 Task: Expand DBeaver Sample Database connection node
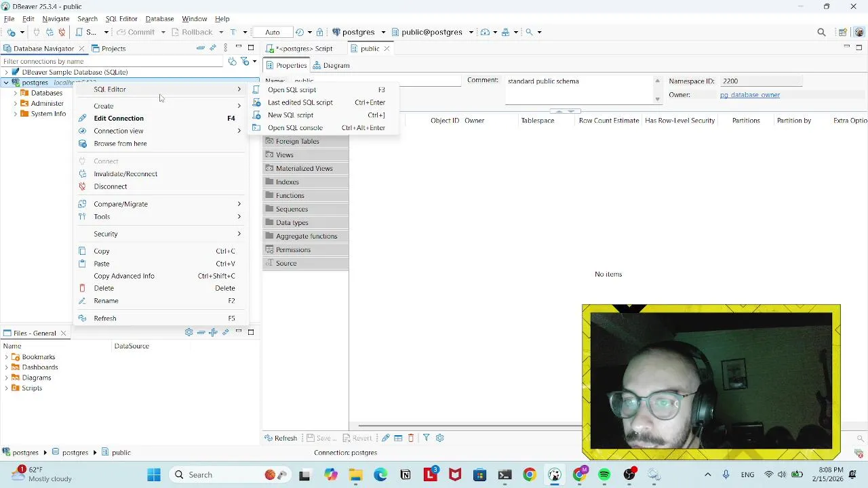tap(6, 72)
